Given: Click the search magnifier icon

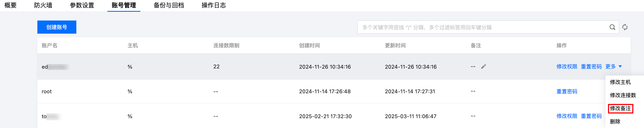Looking at the screenshot, I should point(612,27).
